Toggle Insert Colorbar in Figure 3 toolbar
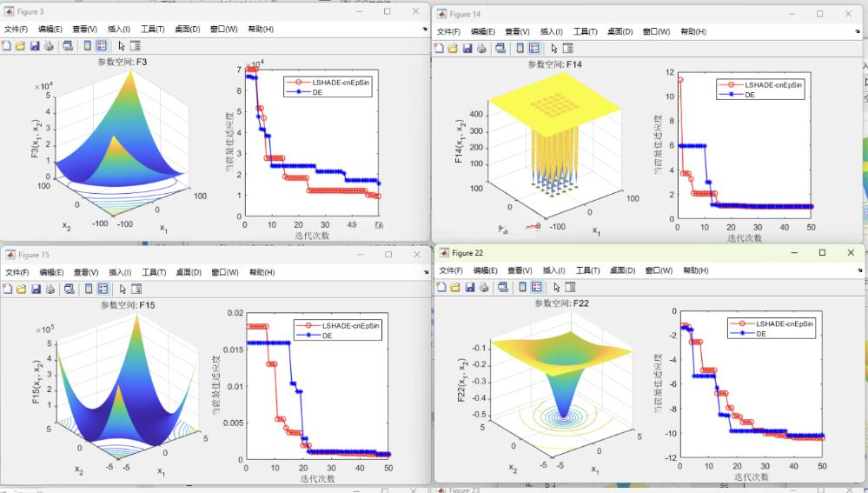The height and width of the screenshot is (493, 868). (x=88, y=46)
